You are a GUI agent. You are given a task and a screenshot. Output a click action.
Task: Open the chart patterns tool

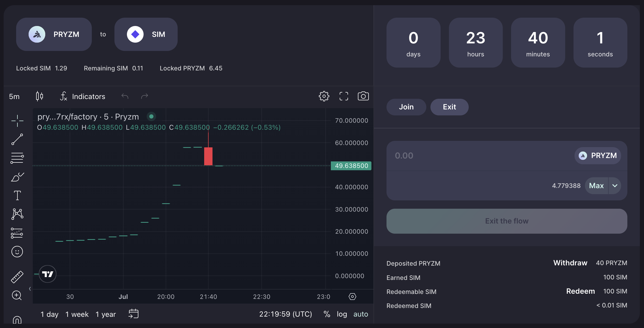tap(17, 214)
